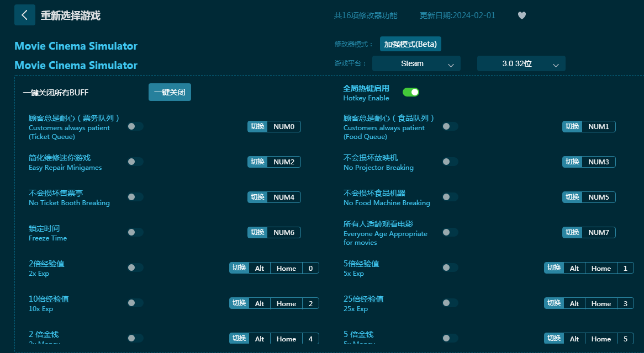Click the back arrow icon

click(24, 15)
